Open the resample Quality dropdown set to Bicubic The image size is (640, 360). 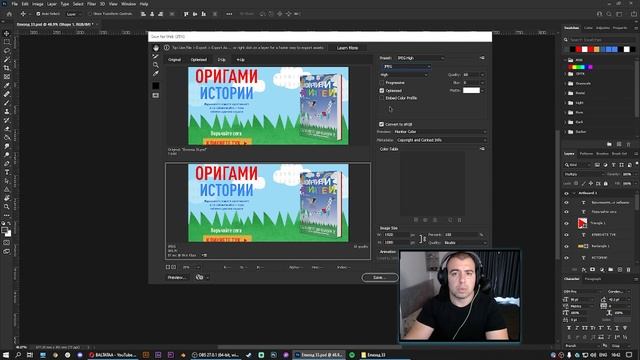tap(464, 243)
